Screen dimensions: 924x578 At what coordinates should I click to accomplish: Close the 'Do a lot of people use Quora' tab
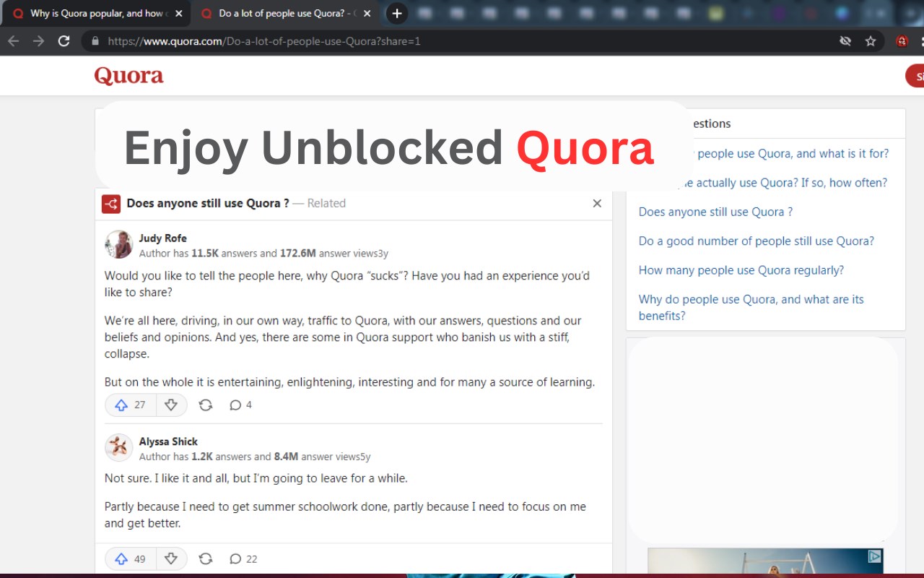367,14
